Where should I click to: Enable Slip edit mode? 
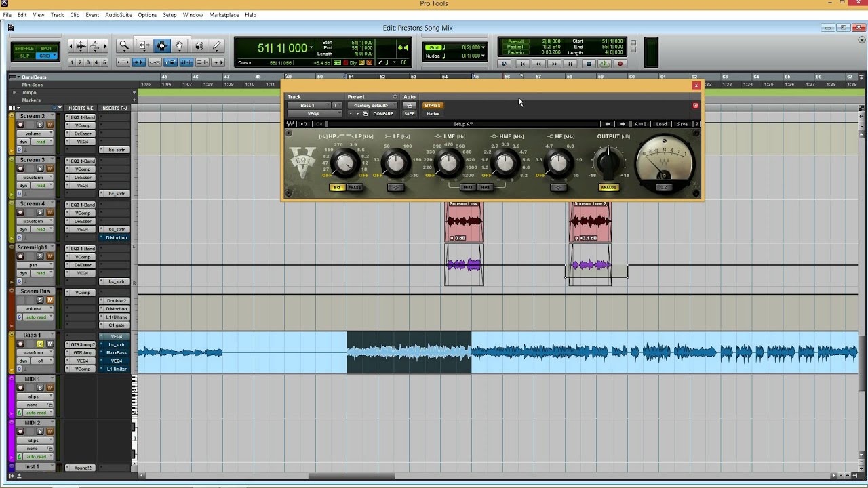[24, 56]
